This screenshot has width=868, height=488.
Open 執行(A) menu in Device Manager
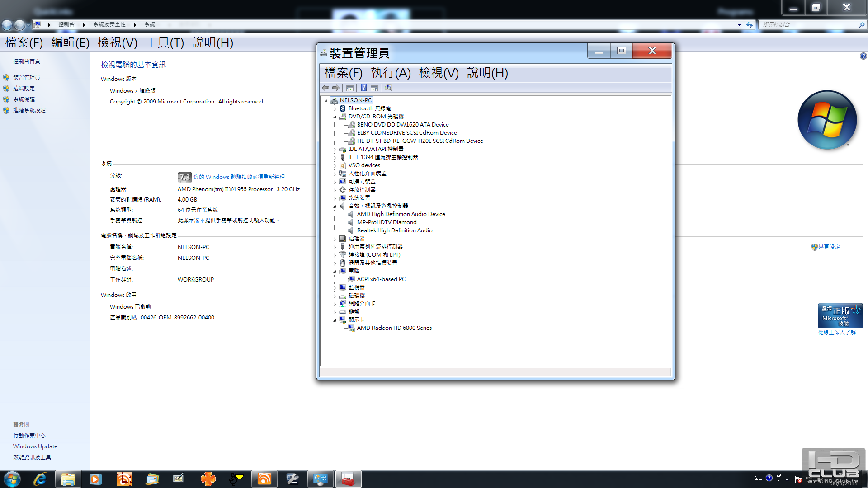click(x=390, y=73)
